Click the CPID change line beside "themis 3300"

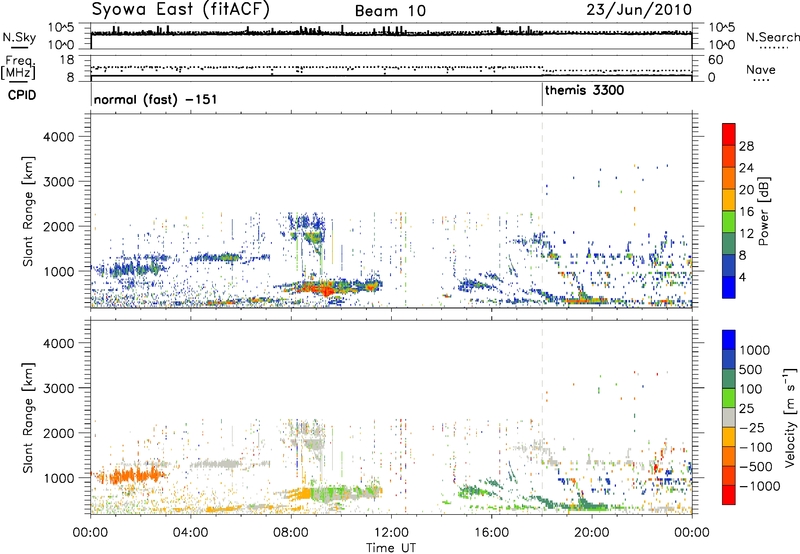(x=542, y=94)
